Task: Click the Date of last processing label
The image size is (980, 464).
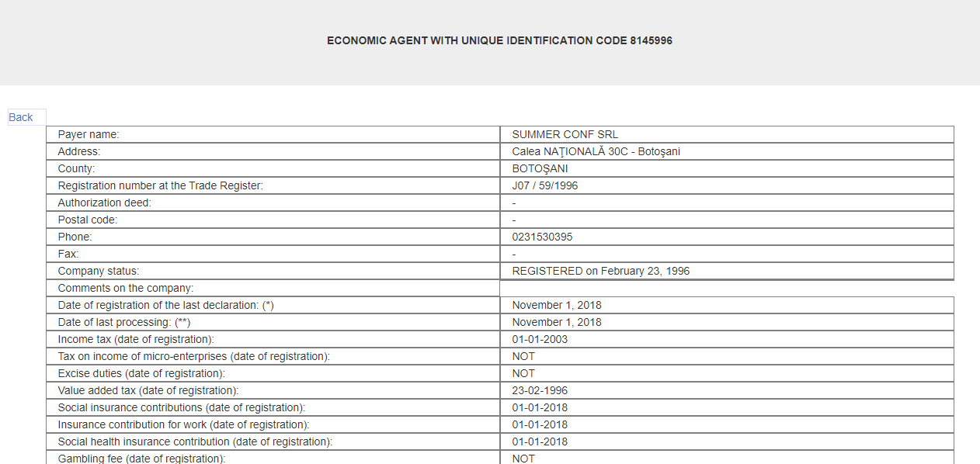Action: pos(124,322)
